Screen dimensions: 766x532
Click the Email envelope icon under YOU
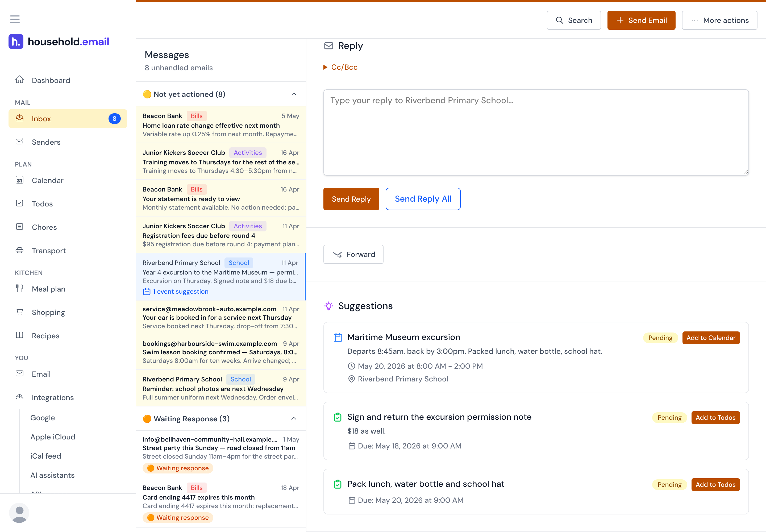20,374
